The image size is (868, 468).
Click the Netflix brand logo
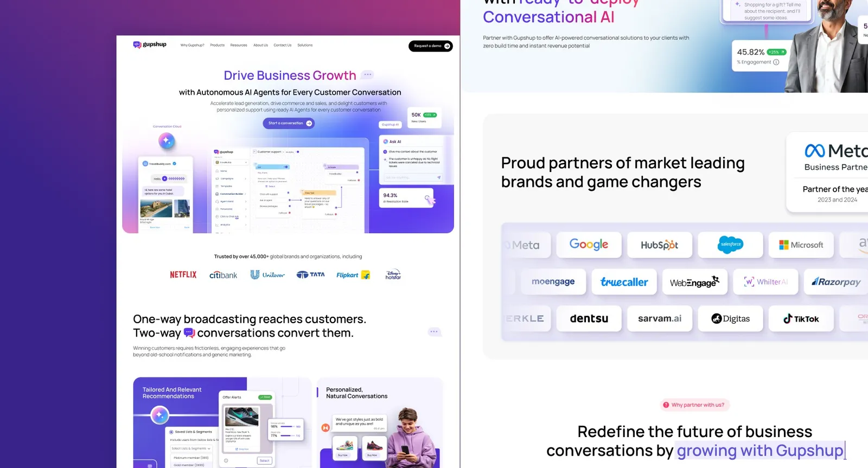click(183, 275)
